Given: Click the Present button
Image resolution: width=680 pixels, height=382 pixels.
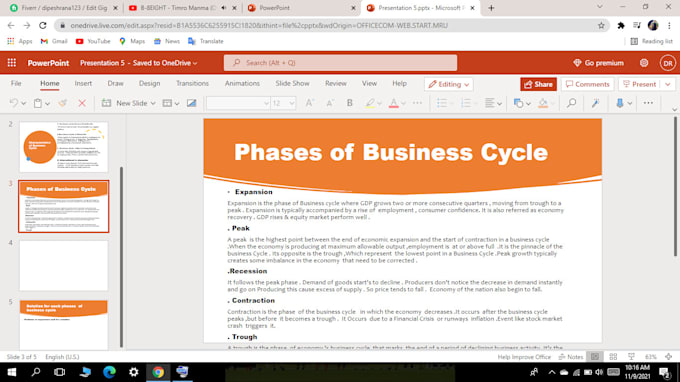Looking at the screenshot, I should tap(640, 84).
